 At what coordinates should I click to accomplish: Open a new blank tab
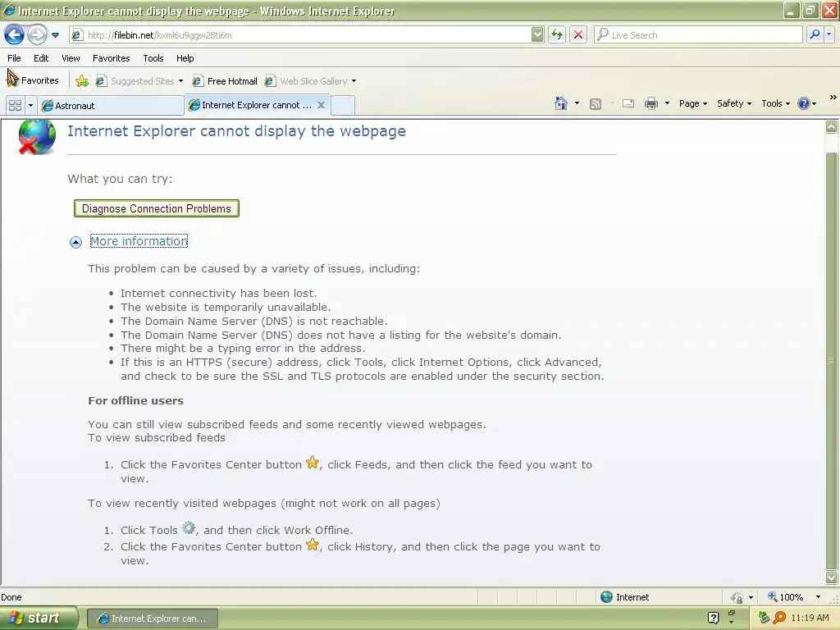[343, 106]
